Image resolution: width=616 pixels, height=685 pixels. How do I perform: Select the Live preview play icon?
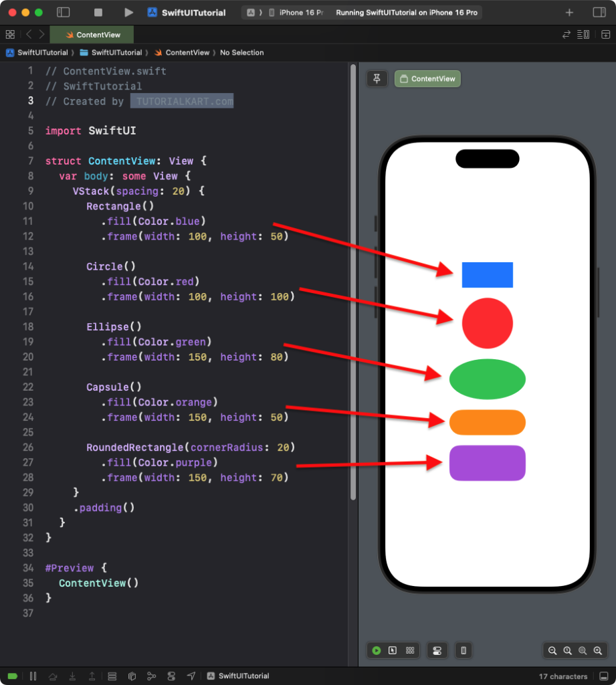(377, 650)
